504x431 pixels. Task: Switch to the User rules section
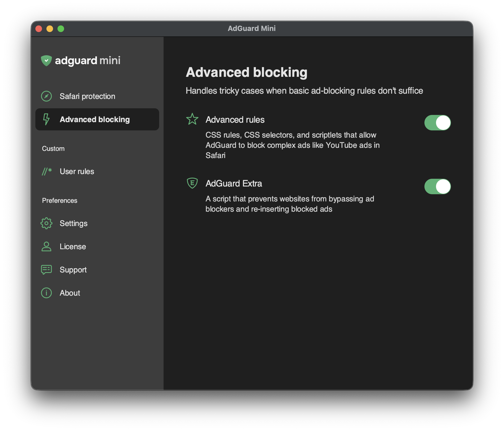[77, 171]
